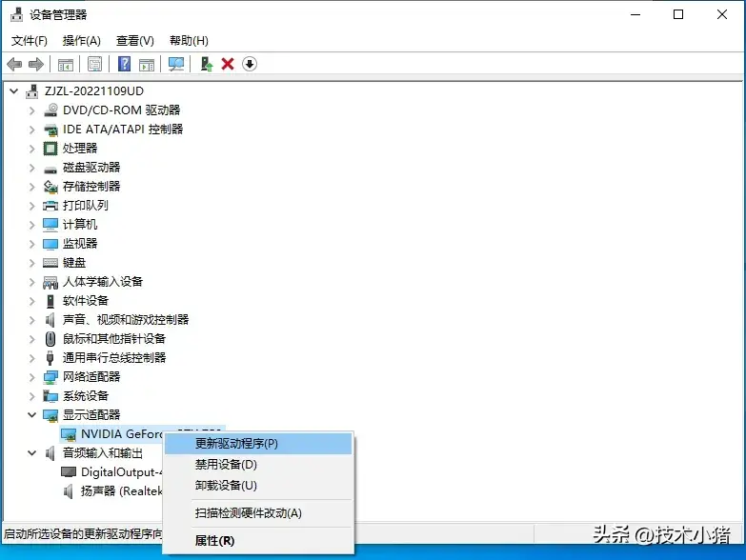Click the properties sheet toolbar icon
The height and width of the screenshot is (560, 746).
pyautogui.click(x=94, y=64)
